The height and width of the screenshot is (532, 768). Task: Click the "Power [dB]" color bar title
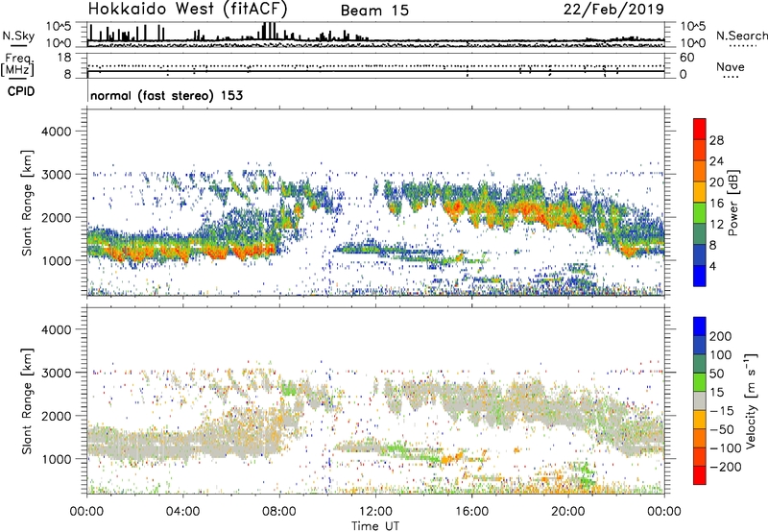coord(732,203)
